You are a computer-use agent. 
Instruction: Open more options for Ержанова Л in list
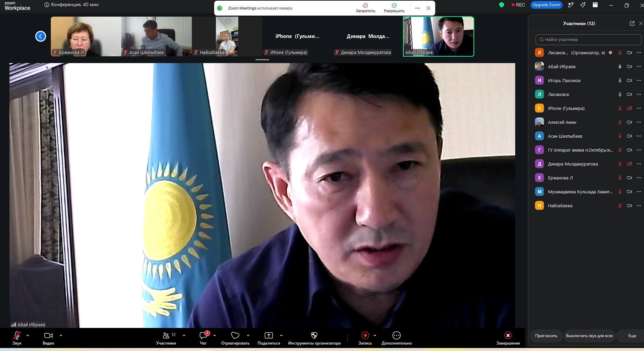tap(639, 178)
